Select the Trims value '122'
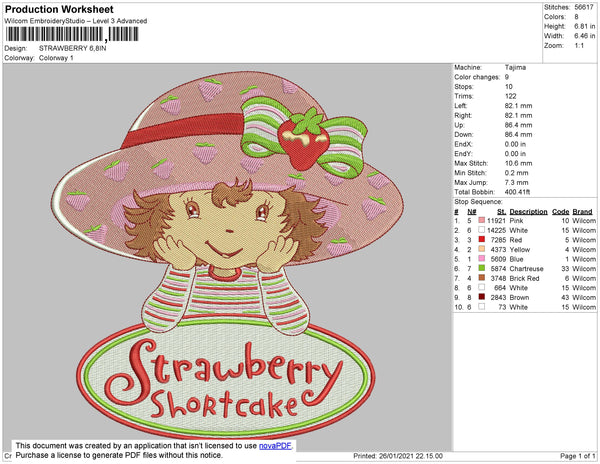This screenshot has width=600, height=464. [x=510, y=96]
